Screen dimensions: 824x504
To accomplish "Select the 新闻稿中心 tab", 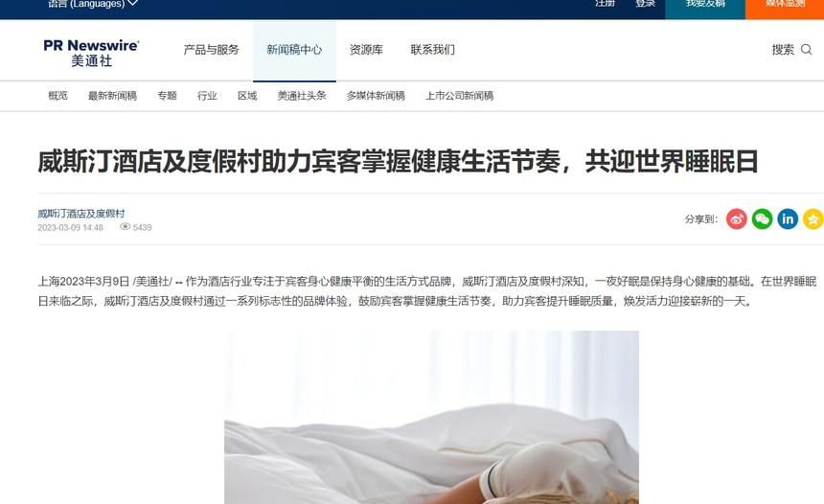I will [x=294, y=51].
